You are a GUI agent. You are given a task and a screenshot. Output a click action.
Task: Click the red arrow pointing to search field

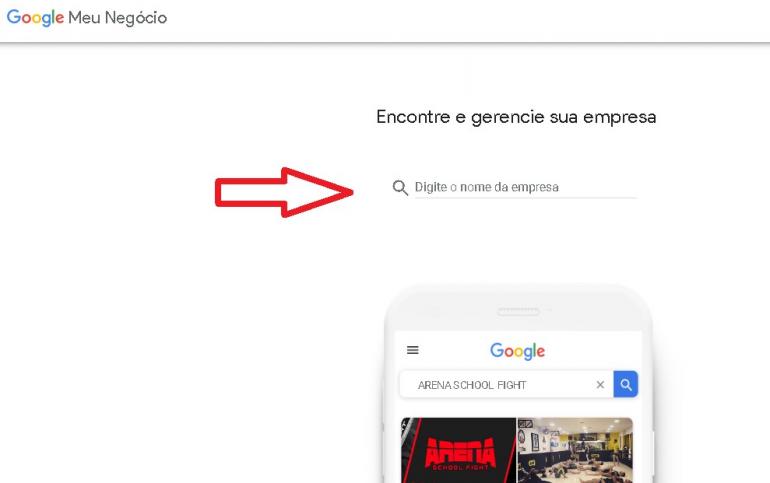pyautogui.click(x=284, y=192)
